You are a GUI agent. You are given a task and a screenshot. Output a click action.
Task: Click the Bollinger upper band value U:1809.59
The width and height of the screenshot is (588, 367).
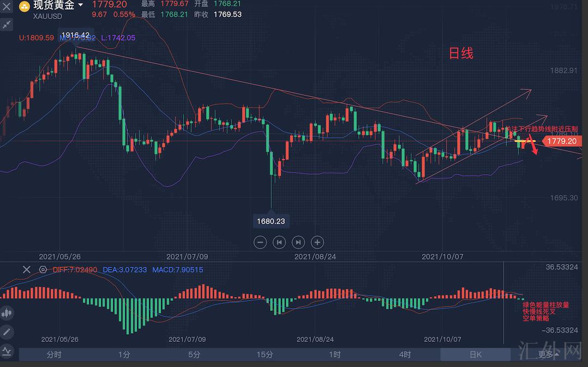click(36, 38)
